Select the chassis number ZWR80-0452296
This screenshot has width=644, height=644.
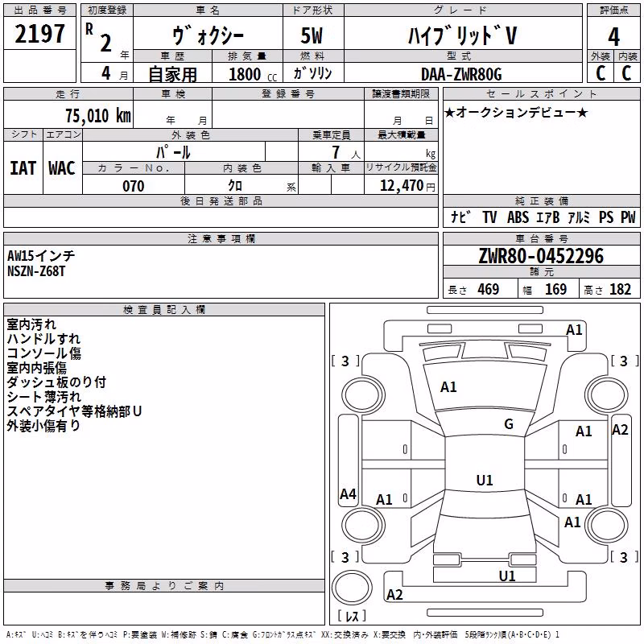pyautogui.click(x=541, y=256)
